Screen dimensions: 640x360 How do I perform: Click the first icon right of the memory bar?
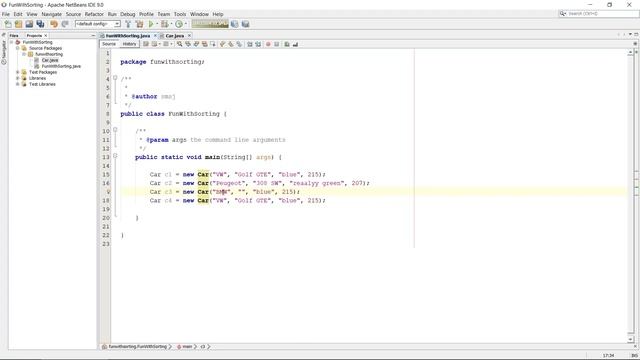pyautogui.click(x=235, y=24)
